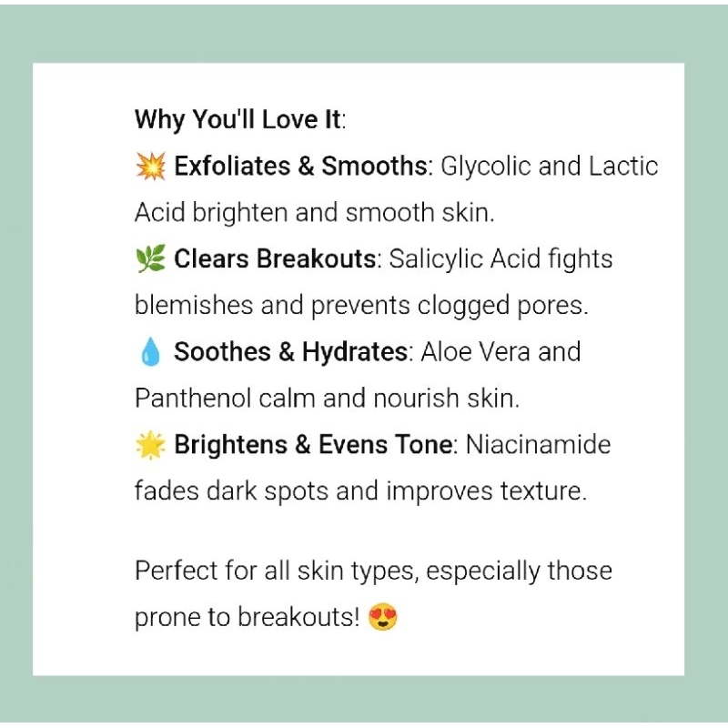728x728 pixels.
Task: Click the heart-eyes smiley emoji
Action: pyautogui.click(x=383, y=618)
